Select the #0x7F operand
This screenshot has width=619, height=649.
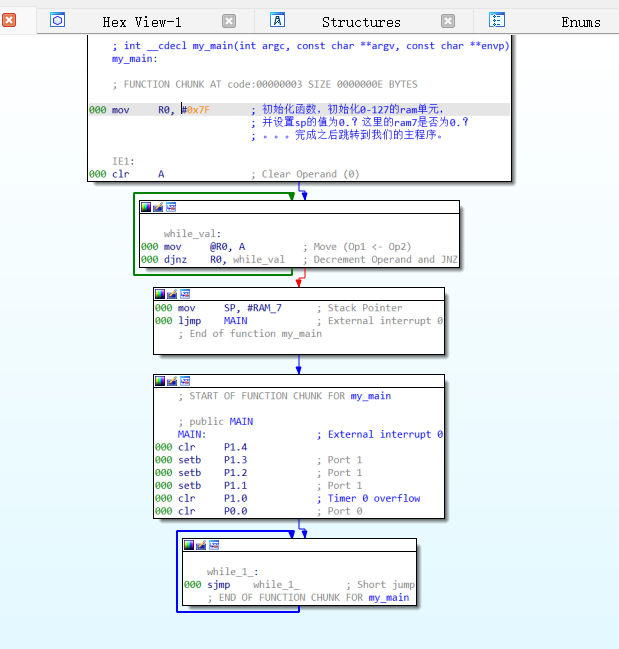point(196,110)
